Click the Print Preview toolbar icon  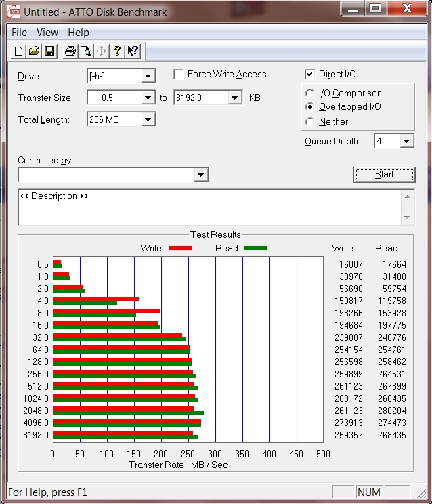[x=86, y=51]
